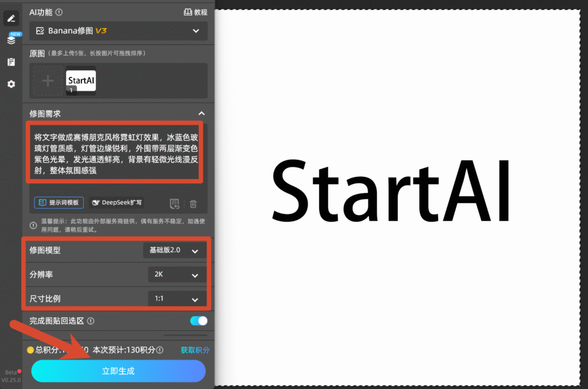Image resolution: width=588 pixels, height=389 pixels.
Task: Click the info icon beside AI功能
Action: (59, 12)
